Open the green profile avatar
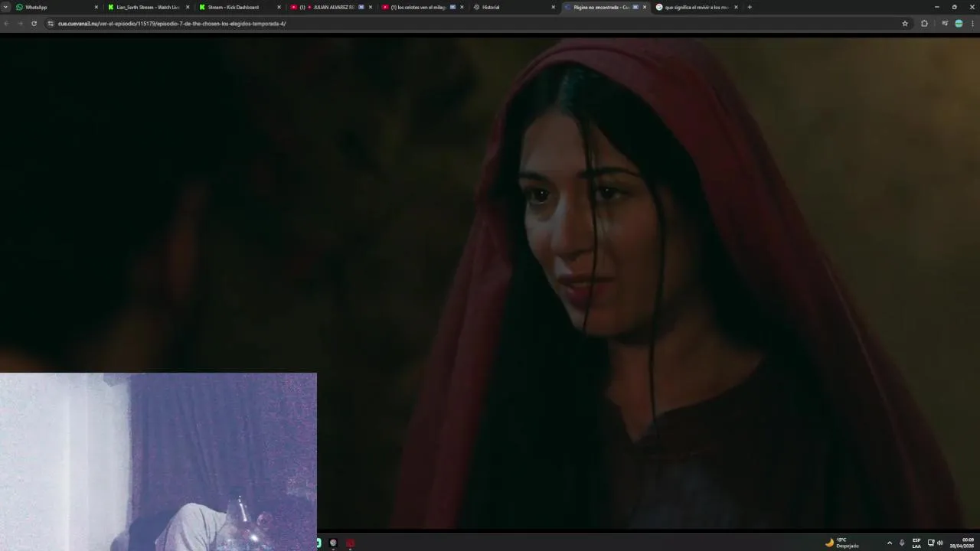 pos(959,24)
